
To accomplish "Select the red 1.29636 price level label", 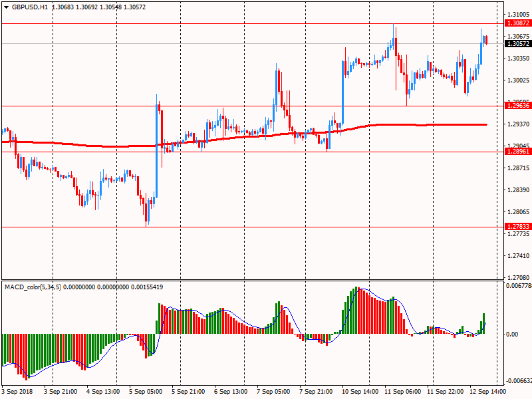I will pyautogui.click(x=518, y=106).
